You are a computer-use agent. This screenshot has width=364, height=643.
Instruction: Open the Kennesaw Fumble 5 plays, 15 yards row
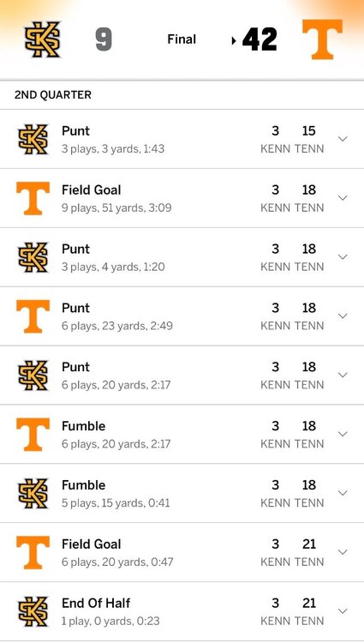(x=182, y=493)
